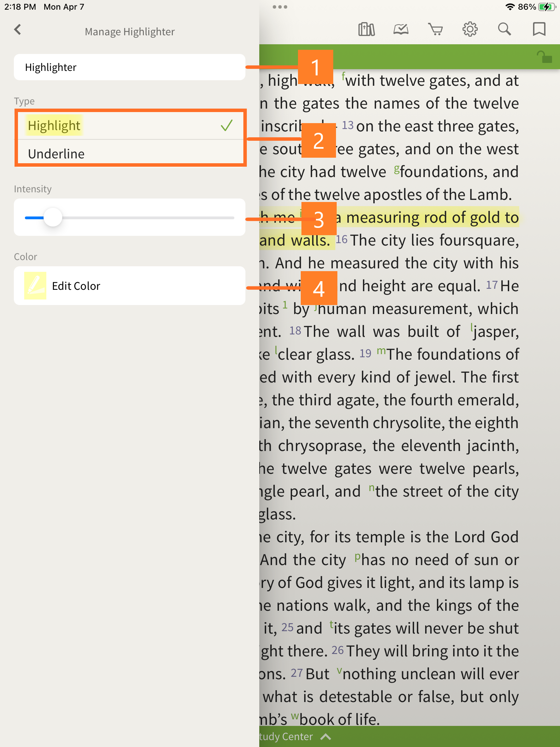Tap verse number 16

(342, 239)
